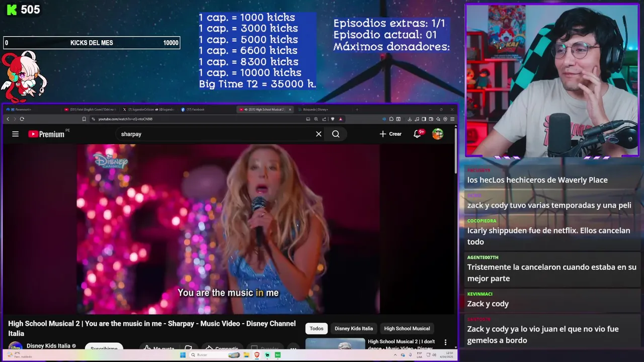Click the Brave Rewards triangle icon
The width and height of the screenshot is (644, 362).
click(341, 119)
